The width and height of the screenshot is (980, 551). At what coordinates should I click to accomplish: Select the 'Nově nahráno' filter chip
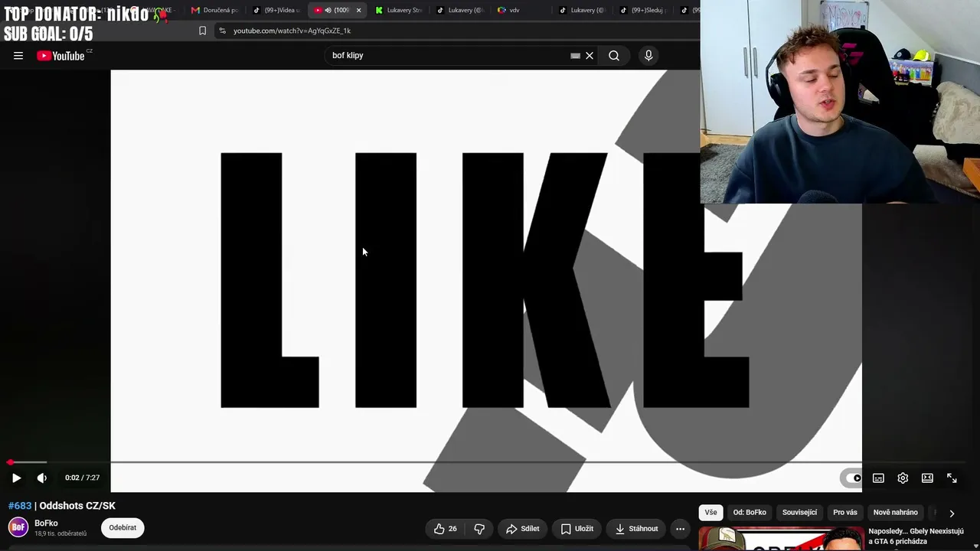click(x=896, y=513)
